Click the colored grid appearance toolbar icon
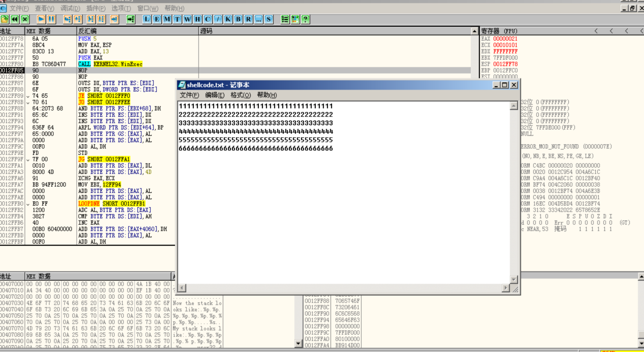Viewport: 644px width, 352px height. [x=295, y=19]
